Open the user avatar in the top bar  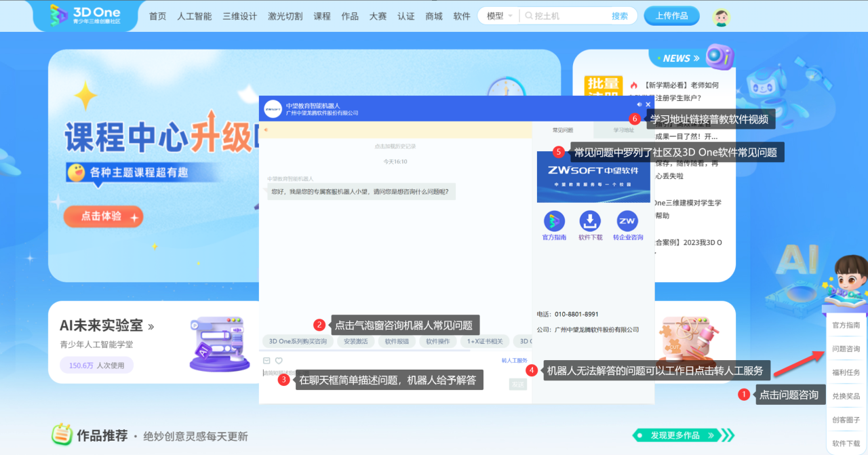[722, 16]
